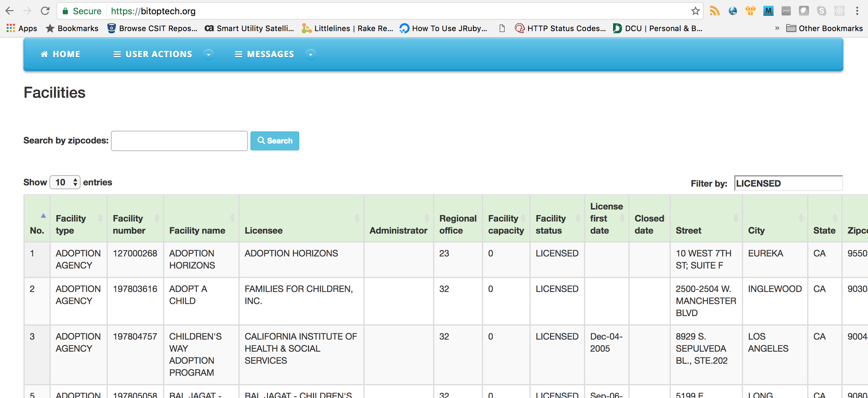Click the browser reload icon
This screenshot has height=398, width=868.
tap(45, 11)
